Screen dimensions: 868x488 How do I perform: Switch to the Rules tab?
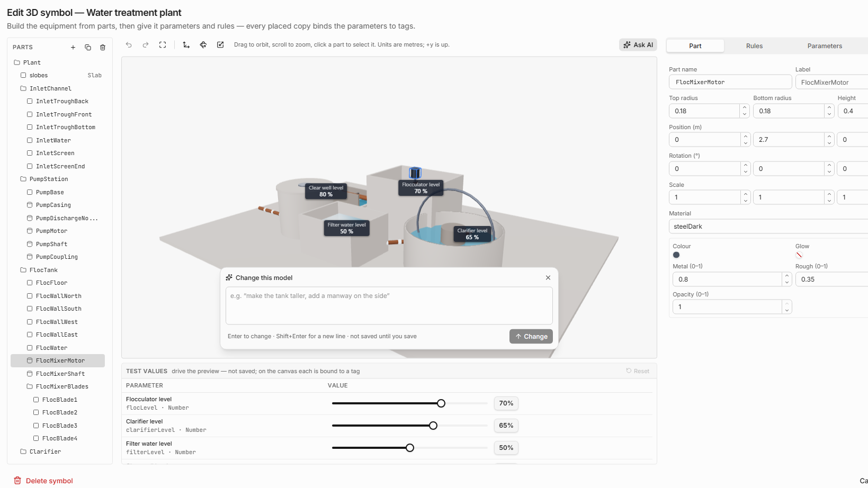coord(754,46)
